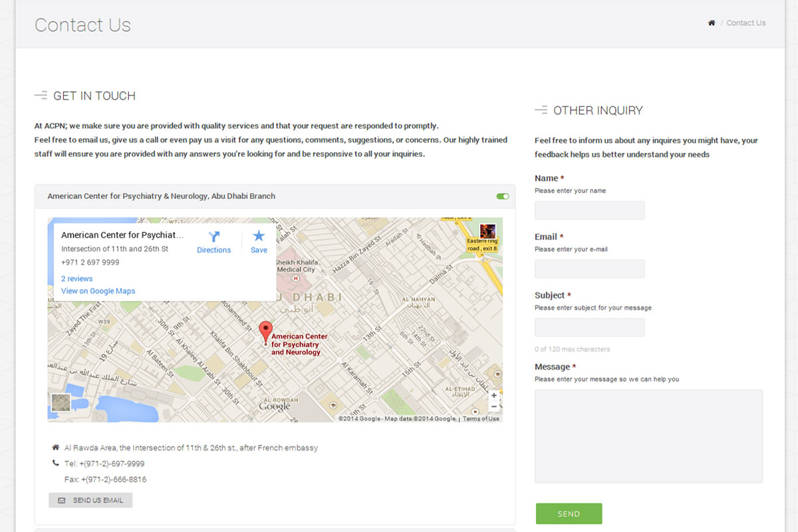The image size is (798, 532).
Task: Click the GET IN TOUCH heading
Action: [x=94, y=96]
